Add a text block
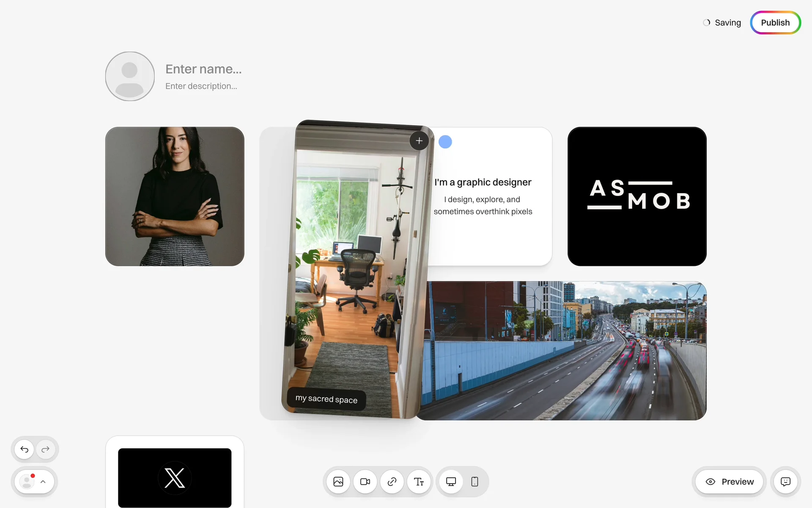The image size is (812, 508). tap(419, 482)
